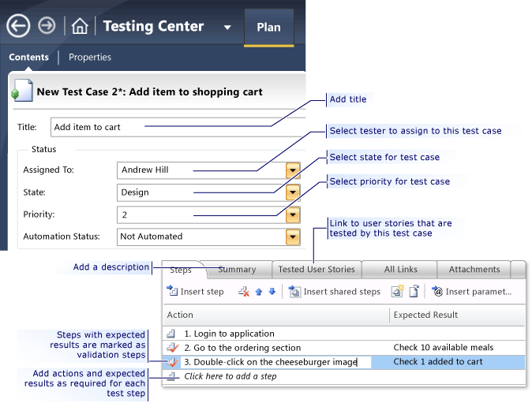Screen dimensions: 532x403
Task: Click the step icon beside Login to application
Action: point(171,334)
